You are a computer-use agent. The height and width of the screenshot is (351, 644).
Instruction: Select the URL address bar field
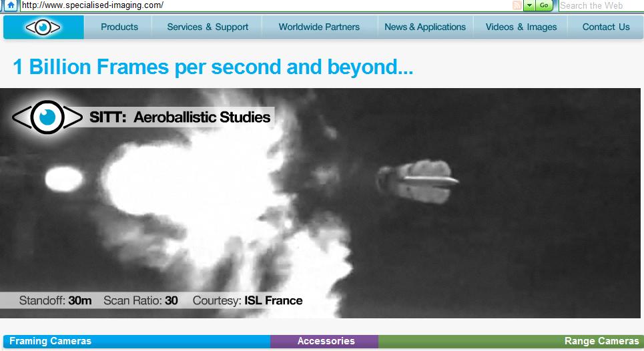click(x=267, y=5)
